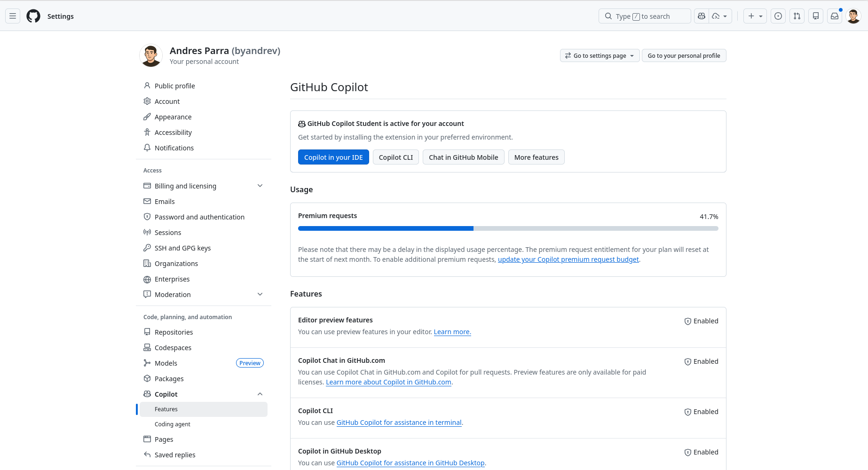Image resolution: width=868 pixels, height=470 pixels.
Task: Click your profile avatar in the header
Action: click(853, 16)
